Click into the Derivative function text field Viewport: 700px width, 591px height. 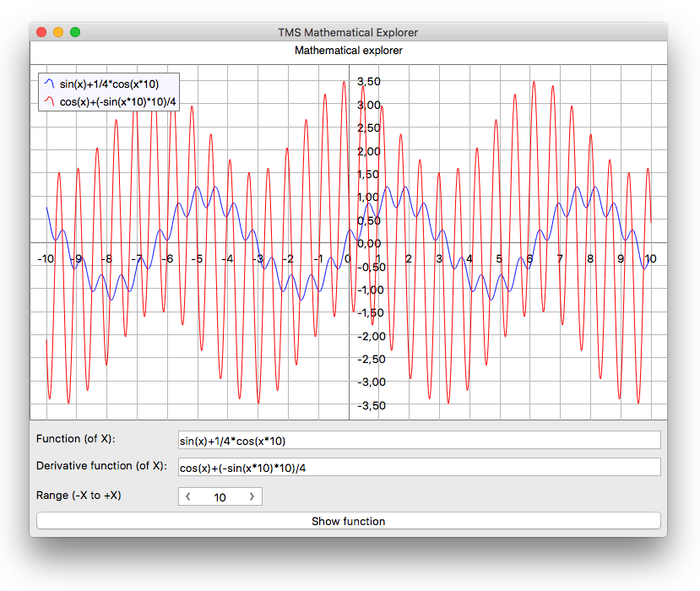pyautogui.click(x=419, y=468)
